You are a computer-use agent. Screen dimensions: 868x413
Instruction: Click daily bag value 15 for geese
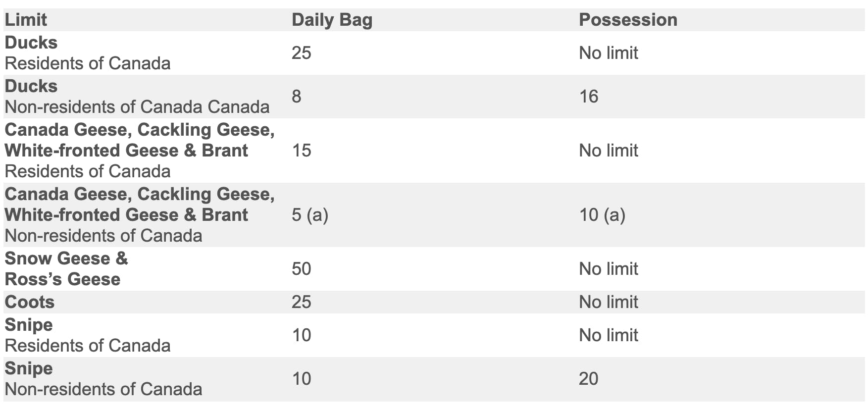pyautogui.click(x=301, y=151)
